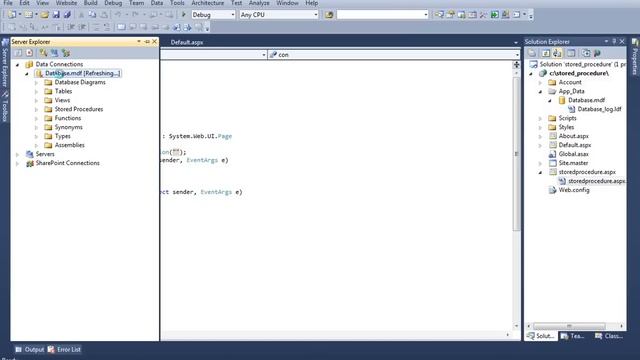Click the Connect to Database icon
The width and height of the screenshot is (640, 360).
[43, 53]
